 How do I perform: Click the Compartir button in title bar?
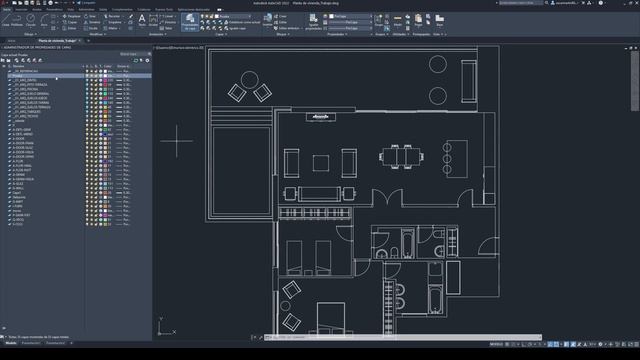(x=86, y=3)
